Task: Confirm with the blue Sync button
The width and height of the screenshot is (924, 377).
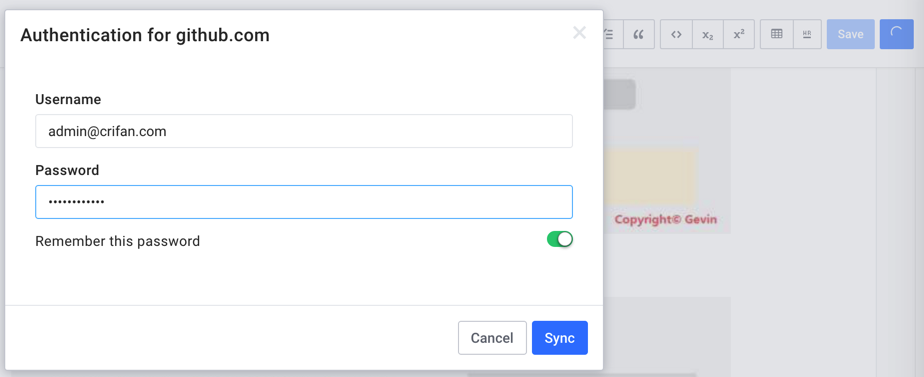Action: coord(560,338)
